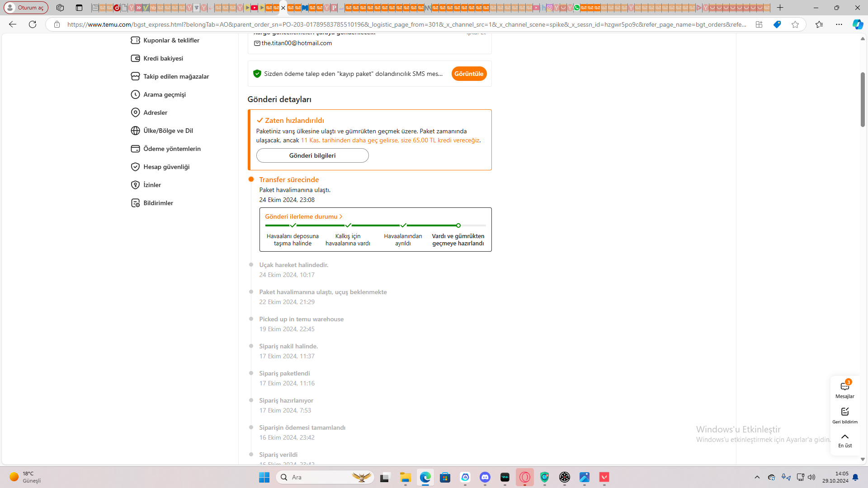868x488 pixels.
Task: Open İzinler permissions icon
Action: pos(135,185)
